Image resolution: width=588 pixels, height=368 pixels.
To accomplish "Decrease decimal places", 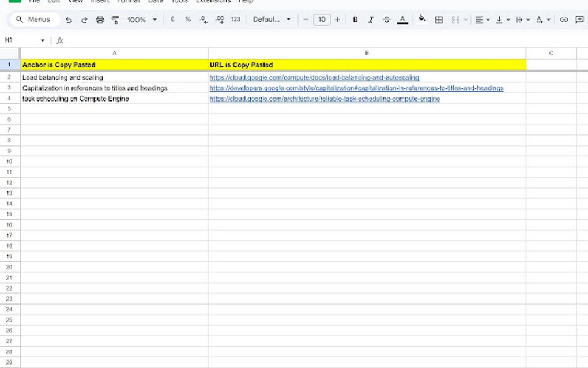I will pos(202,19).
